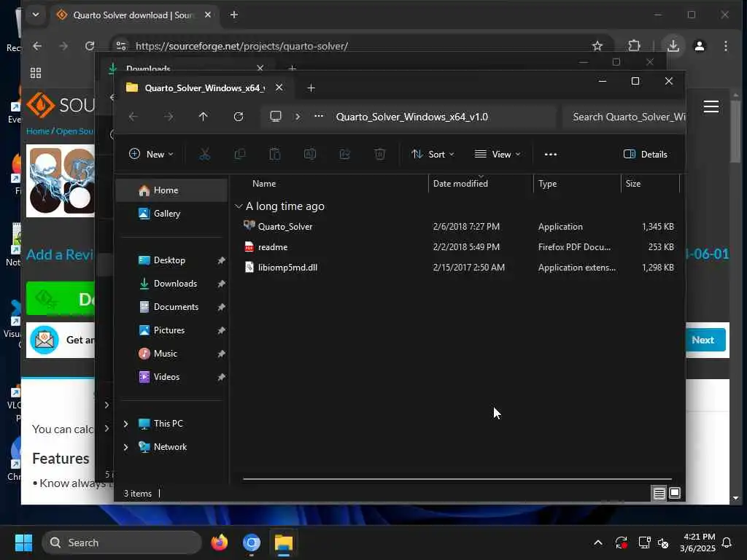Switch to details list view icon in status bar
The height and width of the screenshot is (560, 747).
pyautogui.click(x=659, y=494)
